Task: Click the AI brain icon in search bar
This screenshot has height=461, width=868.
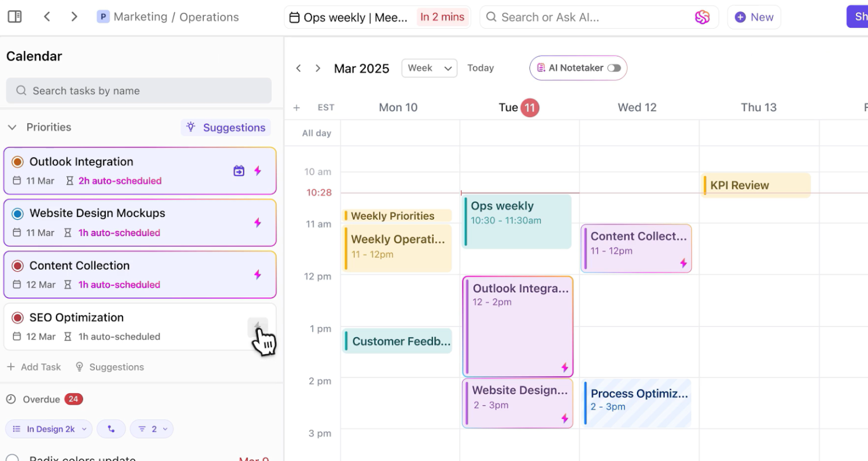Action: click(702, 18)
